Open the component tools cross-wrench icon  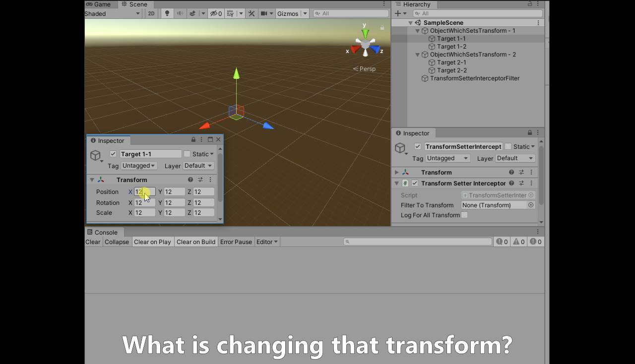click(252, 13)
